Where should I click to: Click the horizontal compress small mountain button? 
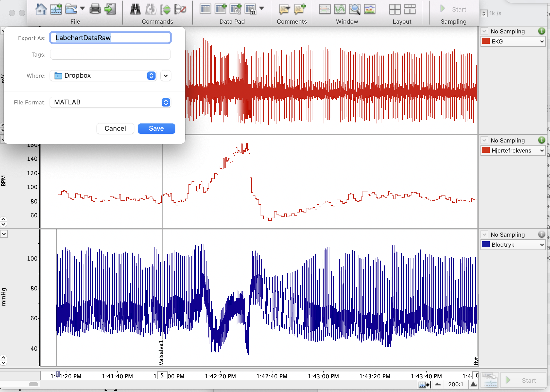click(x=438, y=385)
